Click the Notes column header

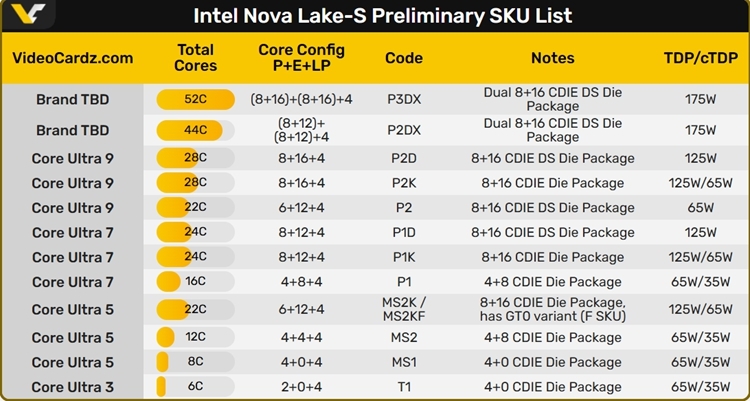coord(552,58)
